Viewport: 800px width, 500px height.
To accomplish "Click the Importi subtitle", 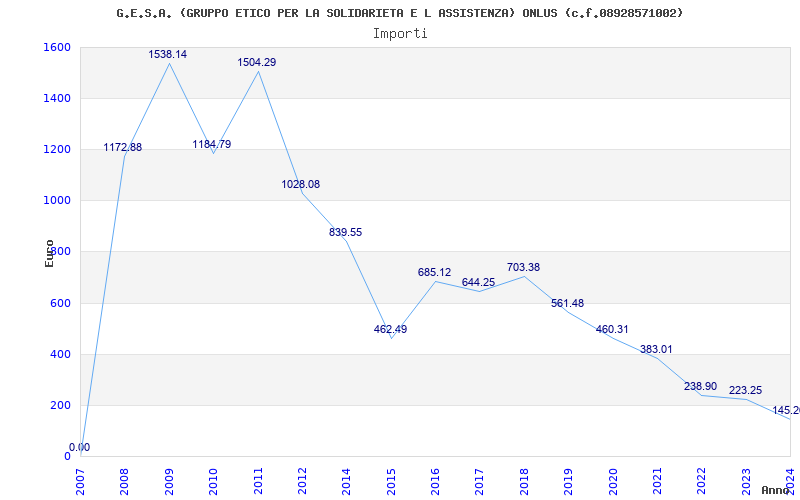I will pos(399,34).
